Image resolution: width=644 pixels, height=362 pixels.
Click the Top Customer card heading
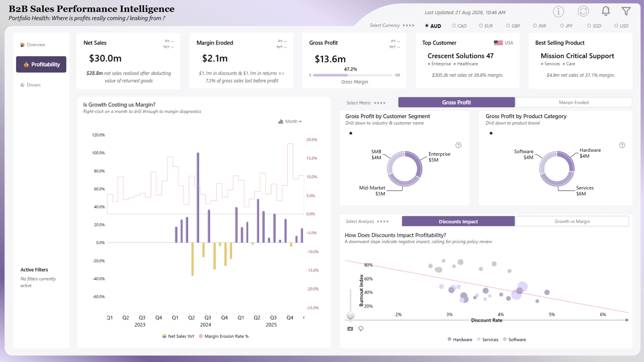click(439, 43)
